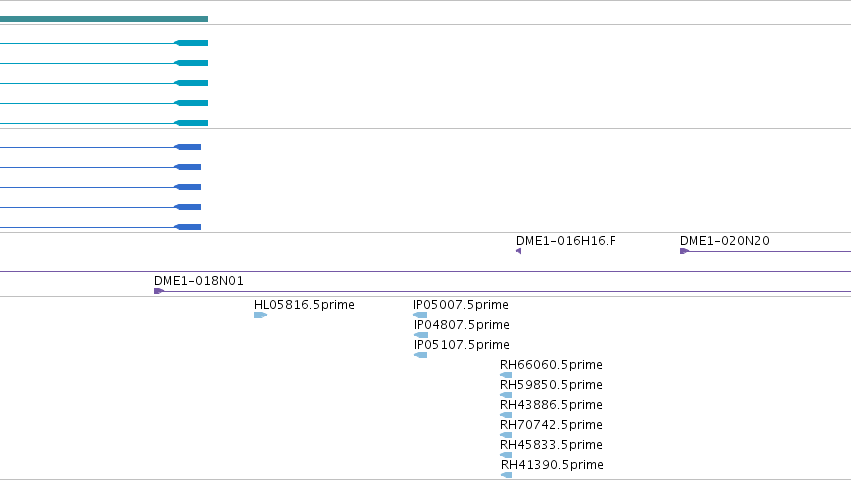This screenshot has height=480, width=851.
Task: Select the RH70742.5prime EST glyph
Action: [x=506, y=435]
